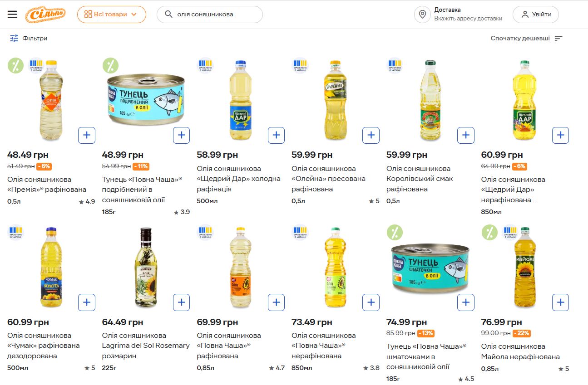Viewport: 588px width, 385px height.
Task: Add Тунець подрібнений 48.99 грн to cart
Action: 182,135
